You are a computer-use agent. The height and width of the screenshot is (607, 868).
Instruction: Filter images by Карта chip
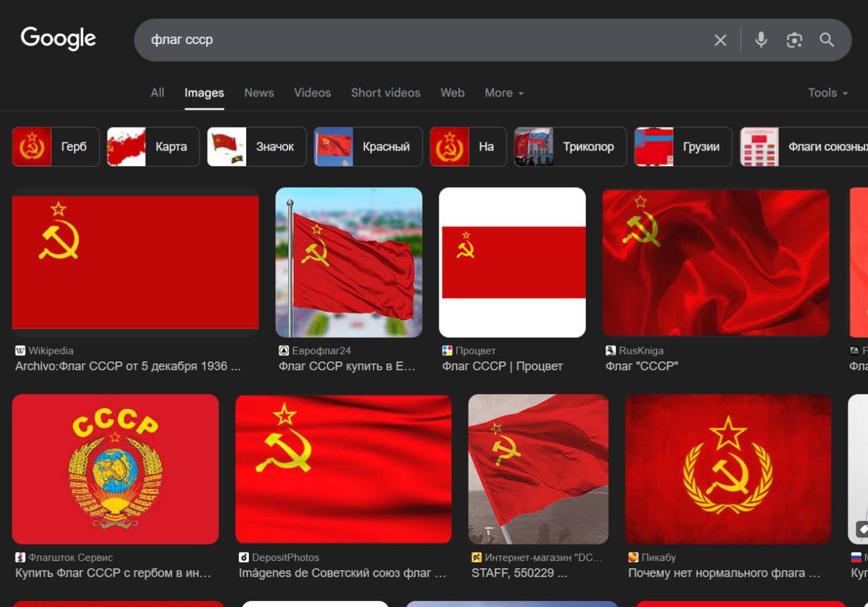153,146
